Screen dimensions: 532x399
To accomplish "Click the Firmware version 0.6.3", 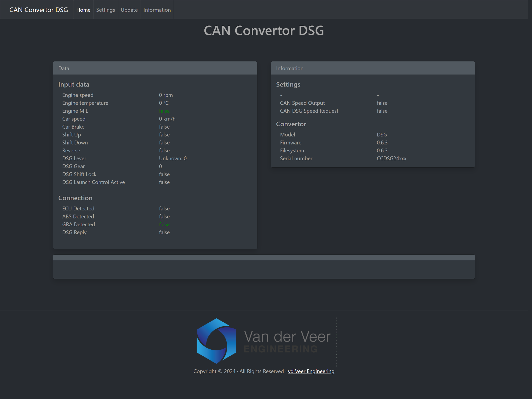I will pos(382,143).
